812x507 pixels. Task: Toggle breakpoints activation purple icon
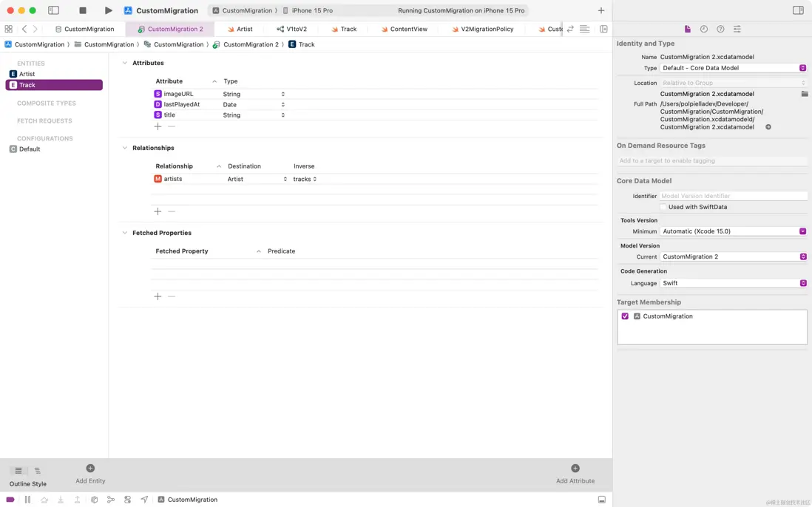coord(10,500)
